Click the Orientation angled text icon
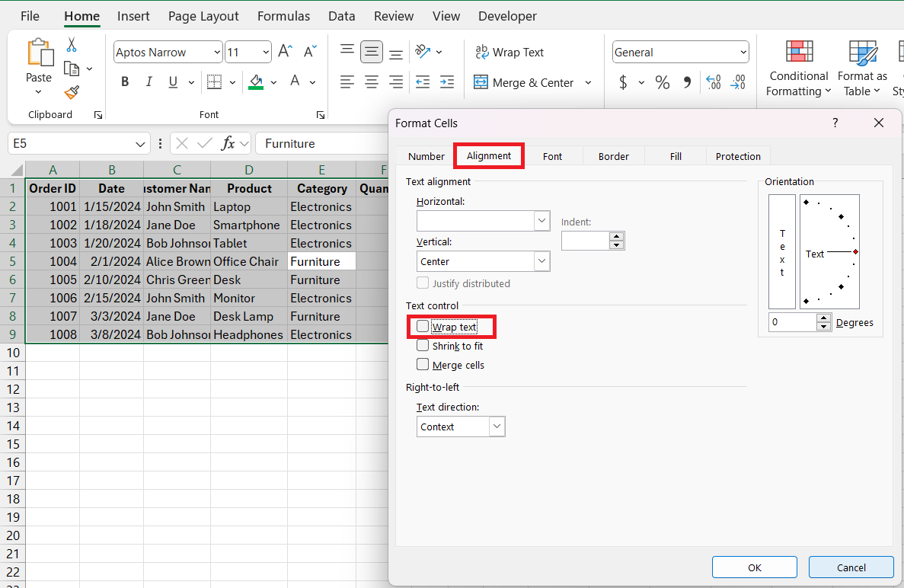 click(x=423, y=52)
